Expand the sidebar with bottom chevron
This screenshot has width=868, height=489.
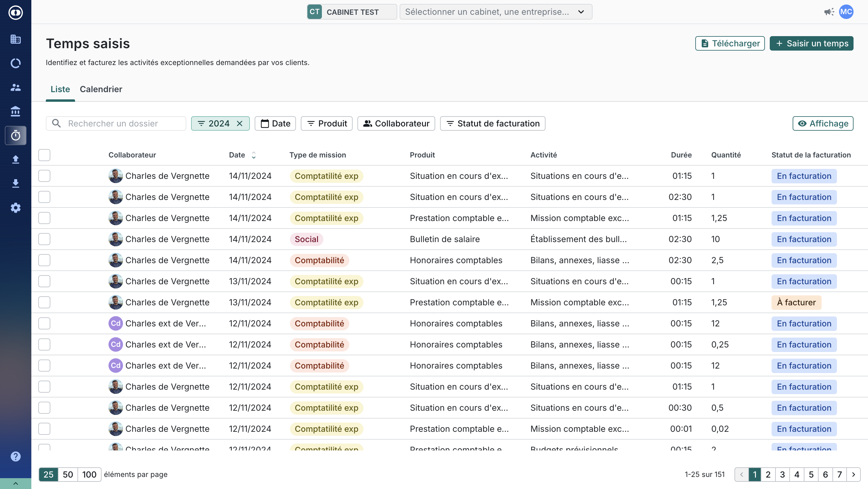point(15,483)
